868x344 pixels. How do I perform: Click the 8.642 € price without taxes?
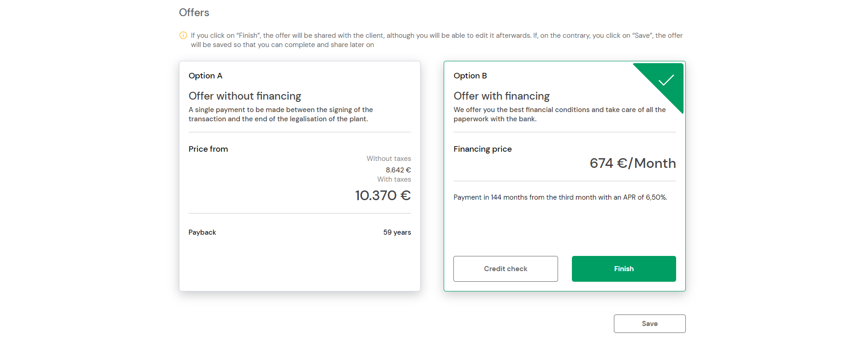(398, 170)
